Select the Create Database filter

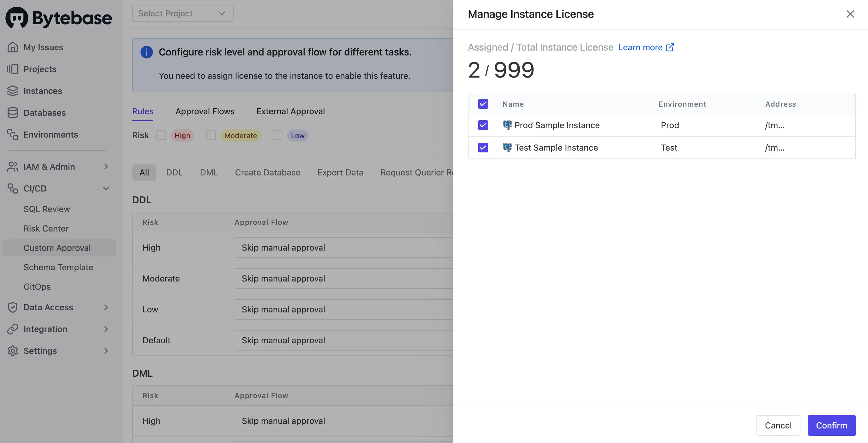[x=267, y=172]
